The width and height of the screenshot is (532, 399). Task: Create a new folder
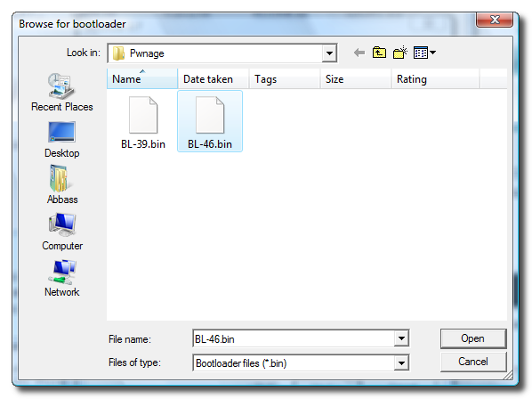400,53
